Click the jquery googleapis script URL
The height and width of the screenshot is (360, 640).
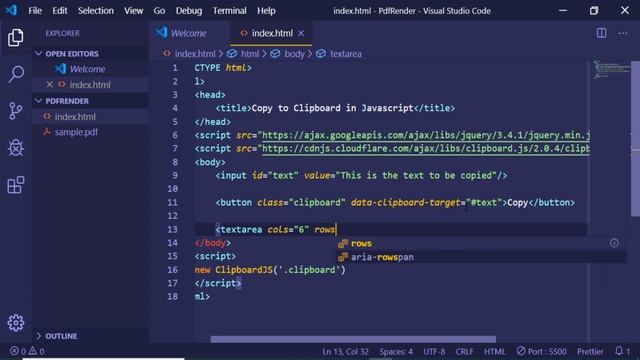pos(426,135)
